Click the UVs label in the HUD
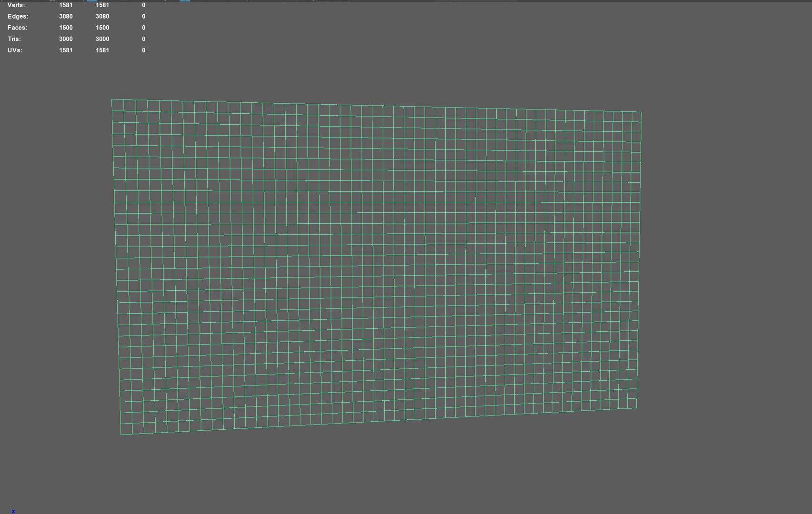The image size is (812, 514). pyautogui.click(x=15, y=50)
